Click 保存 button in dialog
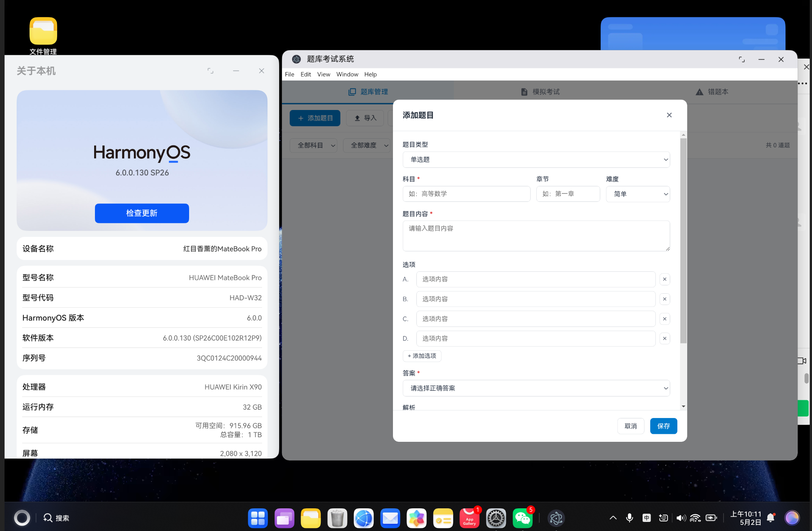Screen dimensions: 812x531 point(663,426)
